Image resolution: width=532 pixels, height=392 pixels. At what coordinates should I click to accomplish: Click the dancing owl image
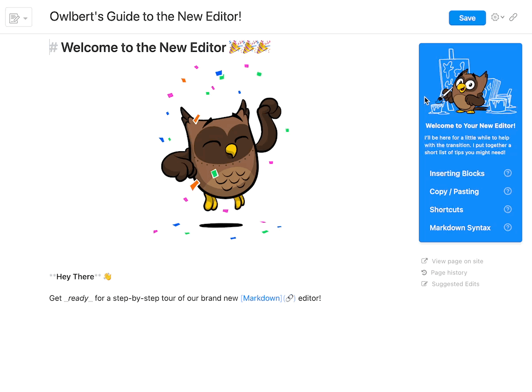pos(221,151)
